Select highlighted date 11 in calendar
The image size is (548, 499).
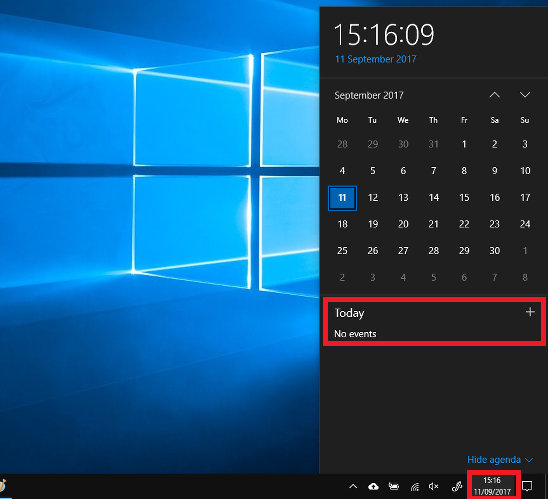point(342,198)
